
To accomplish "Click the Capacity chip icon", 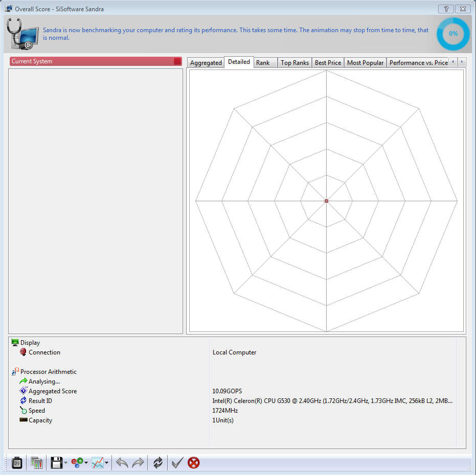I will 24,420.
